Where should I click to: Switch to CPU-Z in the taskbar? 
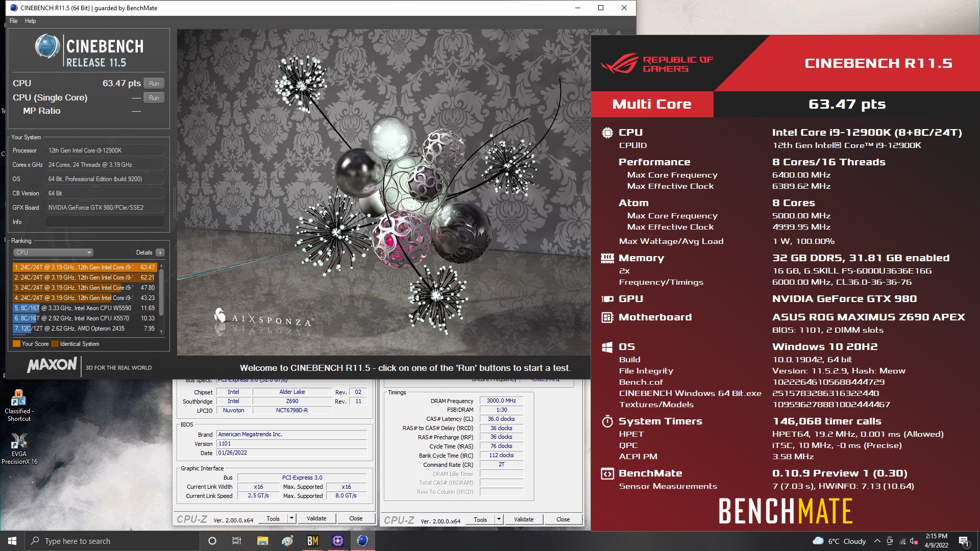coord(337,541)
